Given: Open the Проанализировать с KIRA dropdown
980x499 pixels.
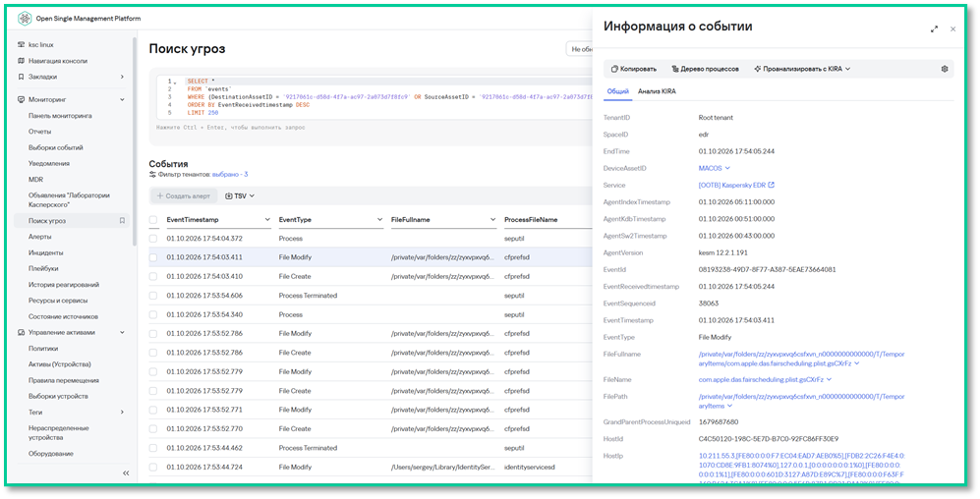Looking at the screenshot, I should [802, 70].
